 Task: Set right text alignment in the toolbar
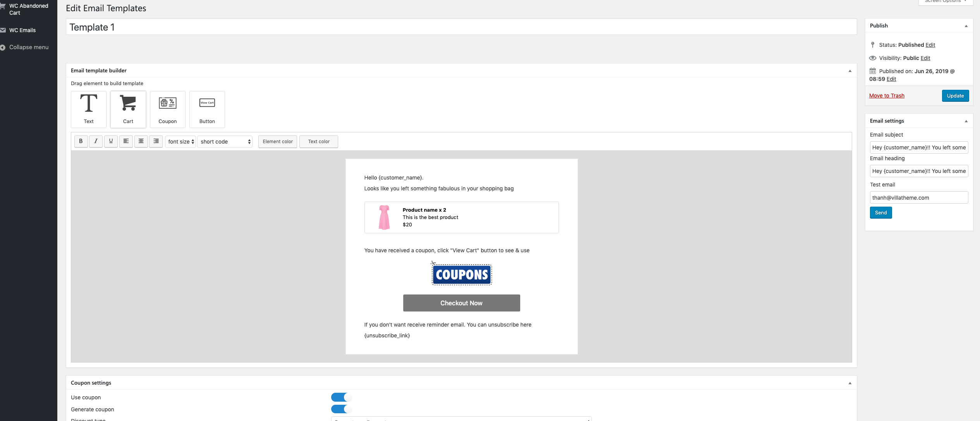pos(156,141)
